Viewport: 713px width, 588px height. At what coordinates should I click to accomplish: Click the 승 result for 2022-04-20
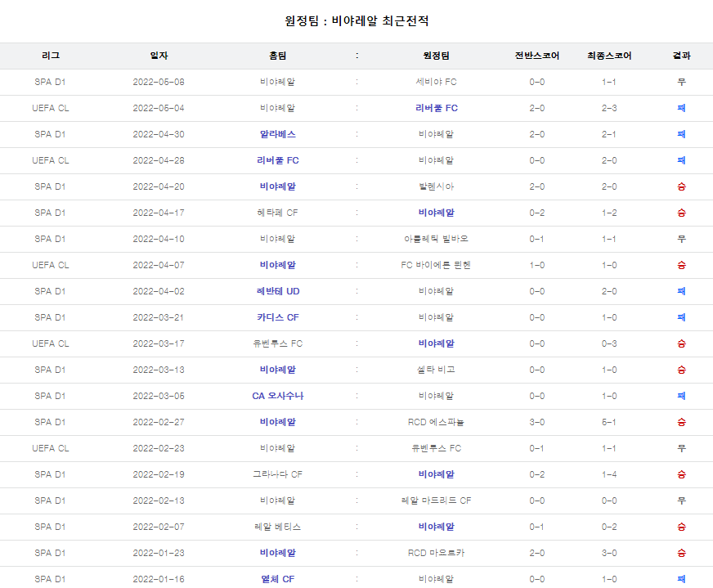click(x=682, y=186)
